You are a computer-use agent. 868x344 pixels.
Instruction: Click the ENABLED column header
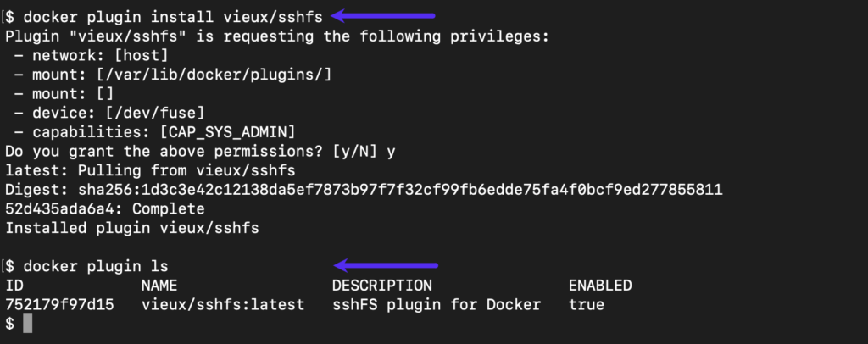pos(600,286)
